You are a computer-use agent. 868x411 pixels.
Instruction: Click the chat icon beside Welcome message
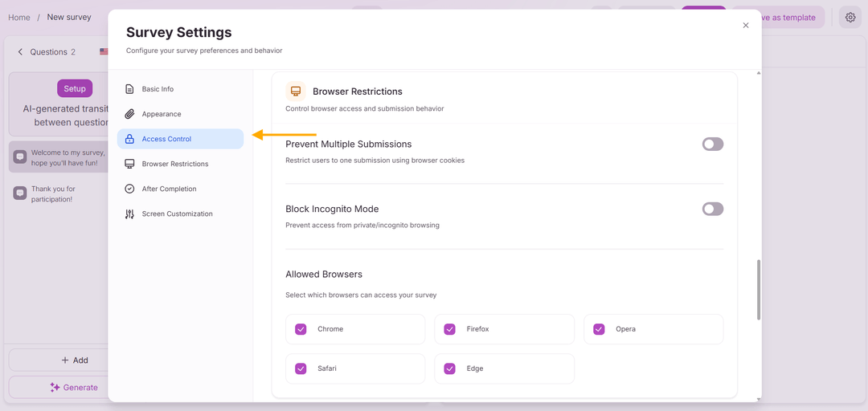[20, 157]
